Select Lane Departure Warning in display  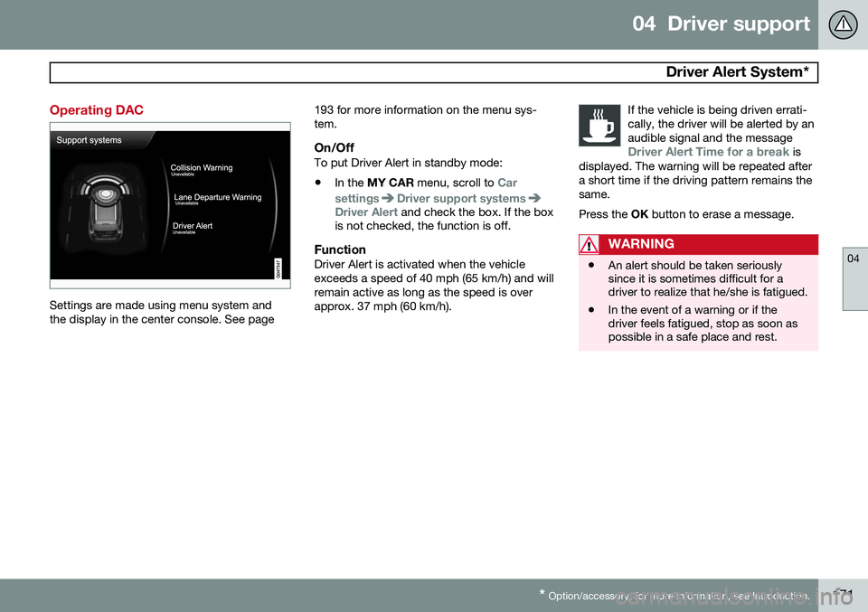click(x=218, y=197)
